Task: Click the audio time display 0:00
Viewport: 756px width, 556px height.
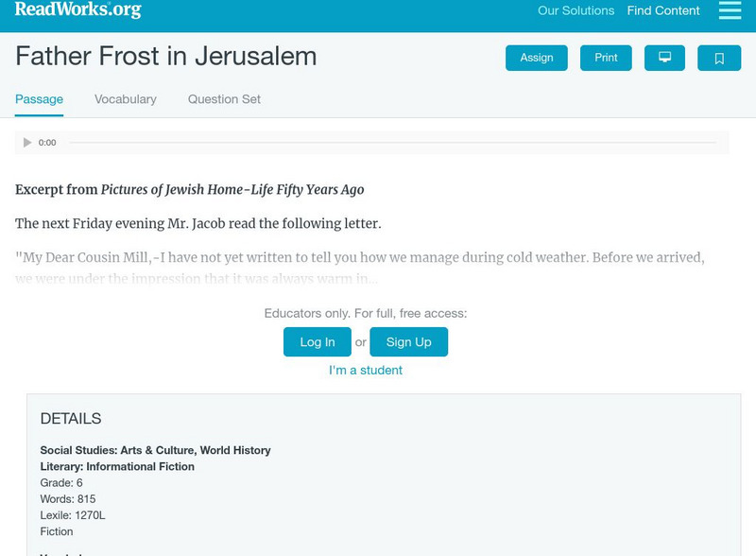Action: (x=47, y=143)
